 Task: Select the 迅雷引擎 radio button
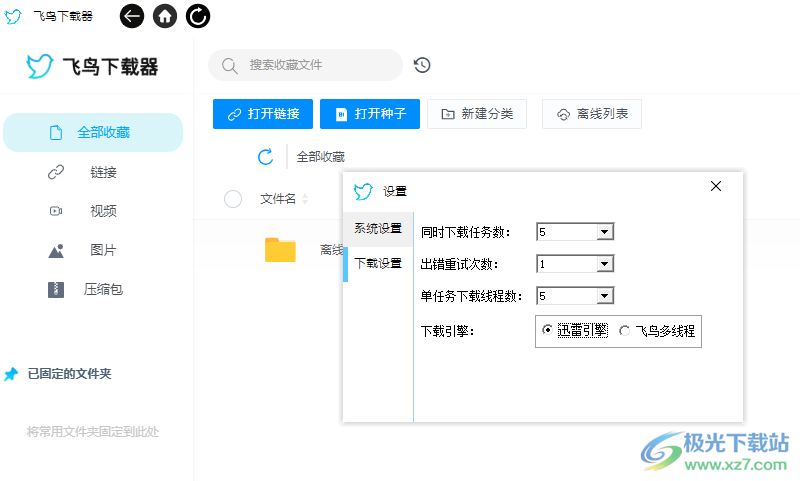(547, 330)
